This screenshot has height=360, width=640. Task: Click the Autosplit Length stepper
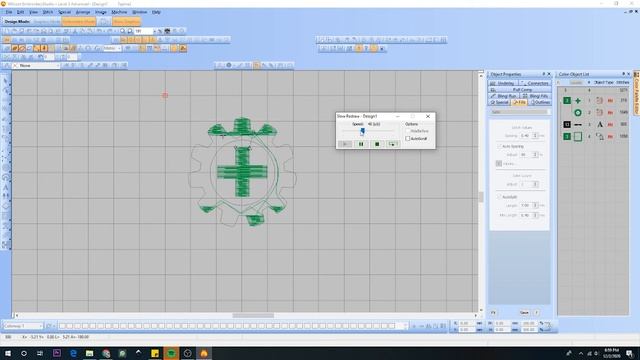click(535, 205)
